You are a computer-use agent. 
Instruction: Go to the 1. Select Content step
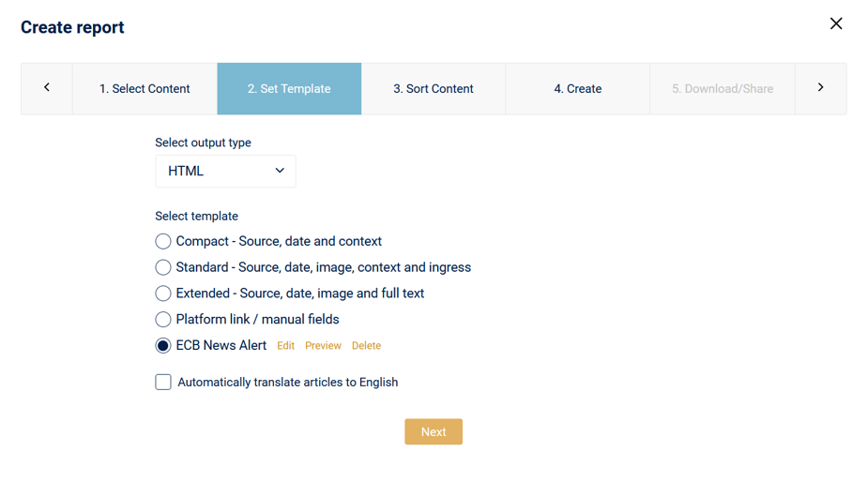(x=145, y=88)
